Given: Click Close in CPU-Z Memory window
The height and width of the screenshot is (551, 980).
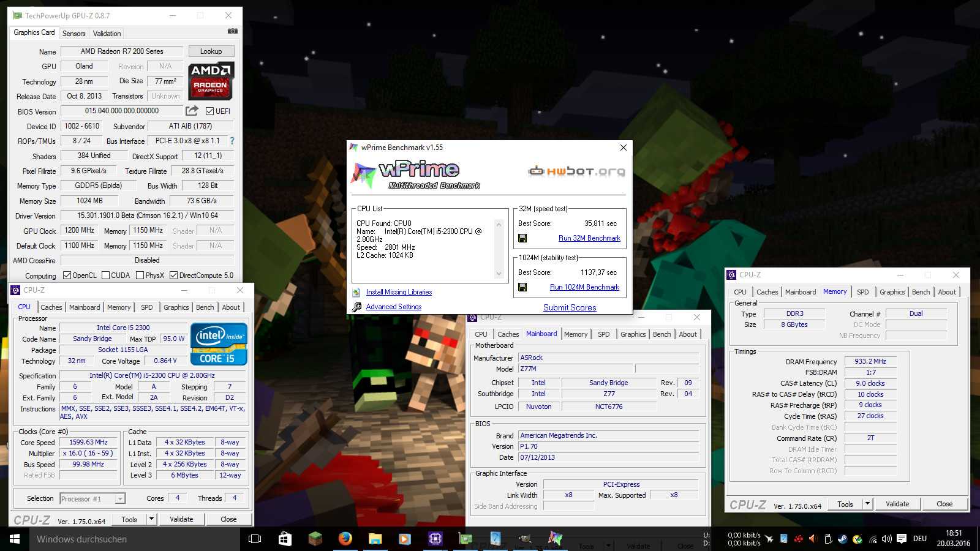Looking at the screenshot, I should point(944,504).
